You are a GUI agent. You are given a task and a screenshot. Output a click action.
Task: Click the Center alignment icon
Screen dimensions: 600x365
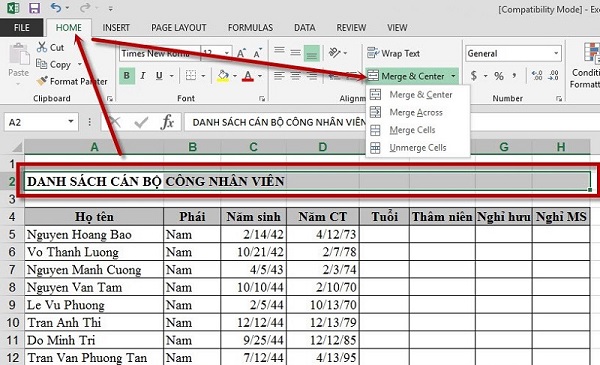point(295,76)
